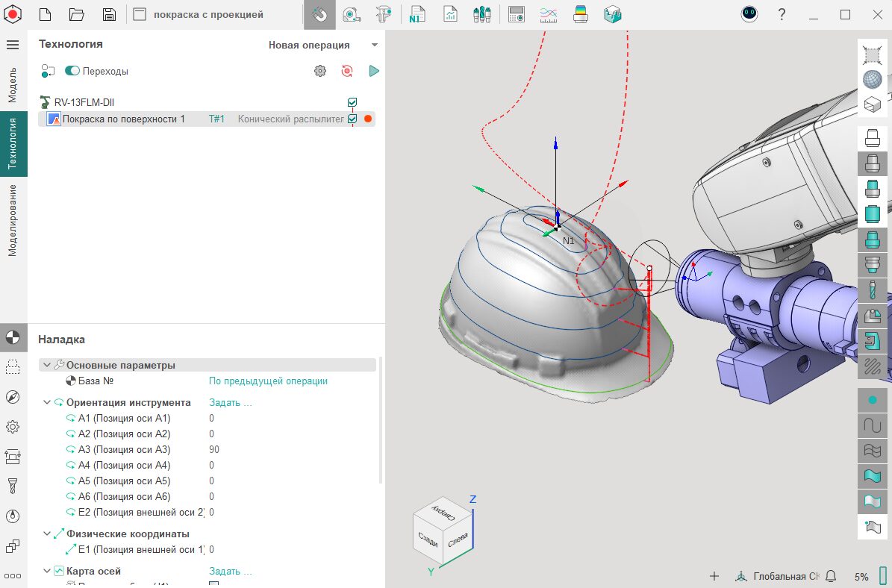Click the green Run calculation play icon
Image resolution: width=892 pixels, height=588 pixels.
pos(374,71)
